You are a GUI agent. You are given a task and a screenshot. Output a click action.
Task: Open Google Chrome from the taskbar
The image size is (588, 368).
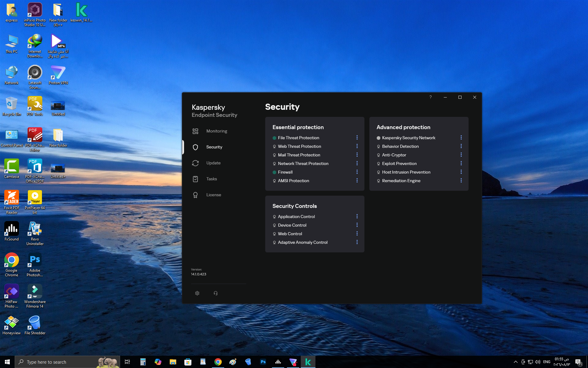point(218,362)
